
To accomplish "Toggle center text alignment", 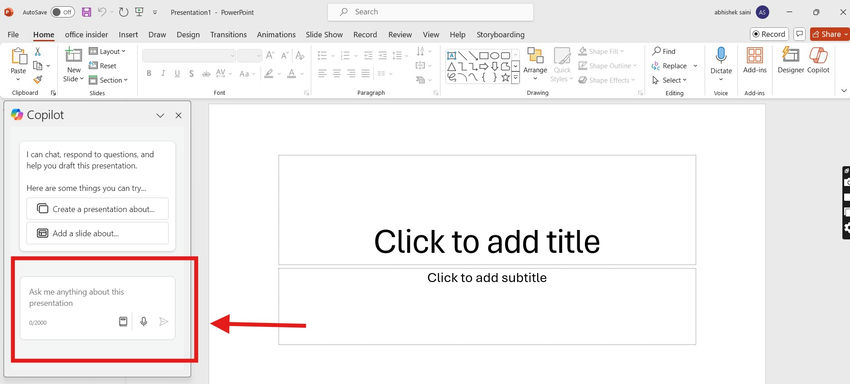I will [337, 73].
